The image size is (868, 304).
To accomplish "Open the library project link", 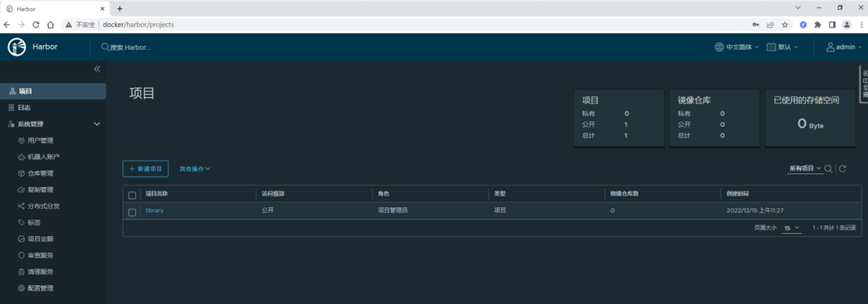I will pos(154,210).
